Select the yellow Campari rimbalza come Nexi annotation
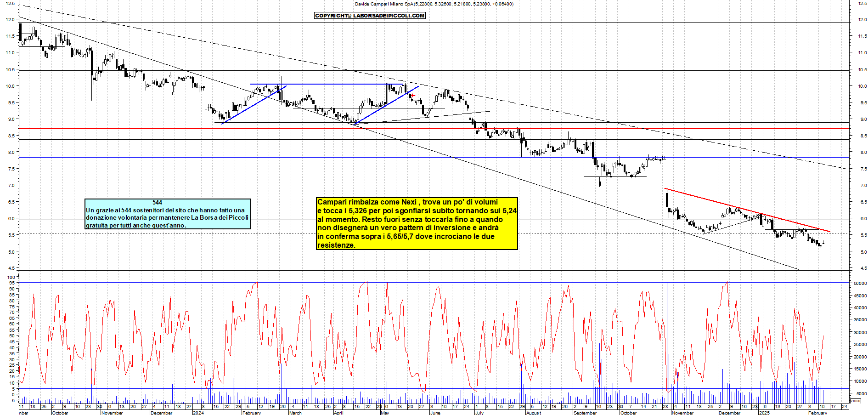 (417, 223)
